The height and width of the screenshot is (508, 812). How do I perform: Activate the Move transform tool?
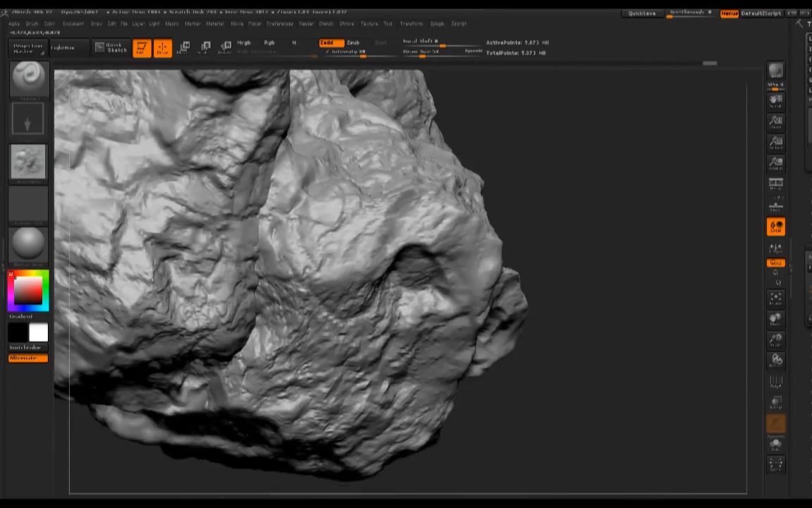point(183,48)
